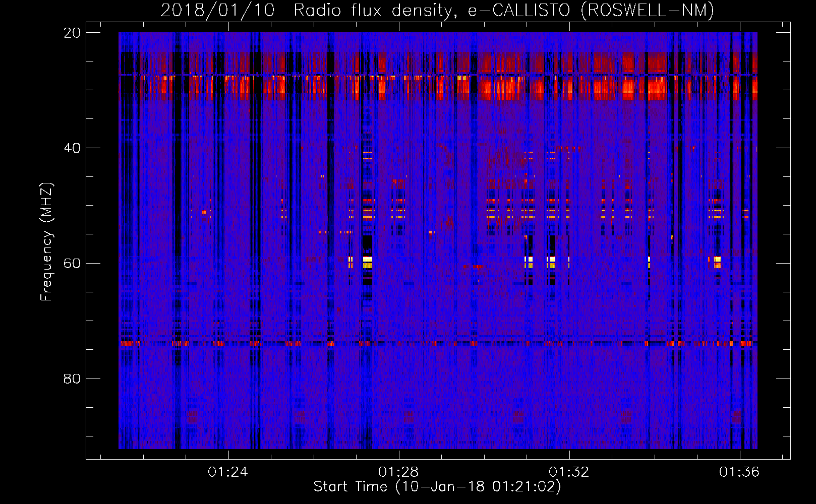
Task: Click the frequency tick label 60
Action: [72, 264]
